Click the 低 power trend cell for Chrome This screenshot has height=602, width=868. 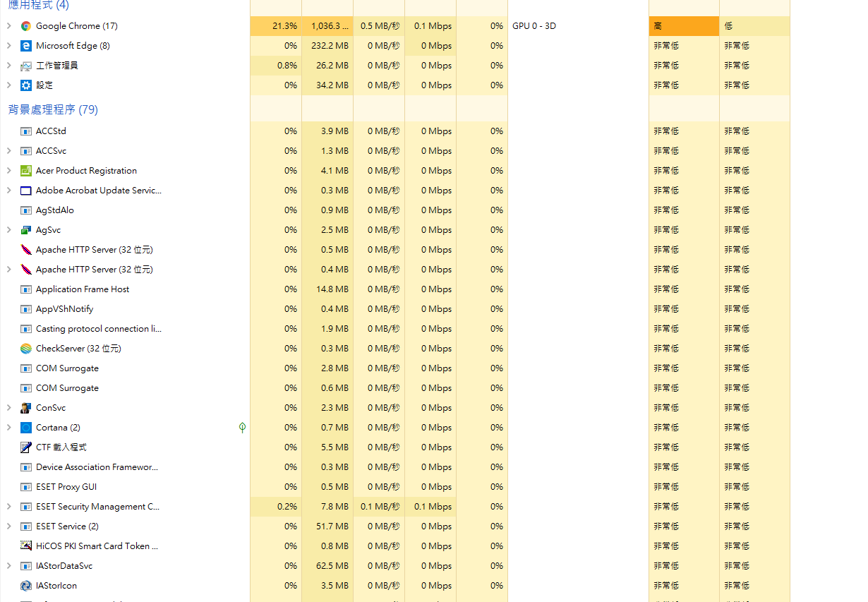754,26
